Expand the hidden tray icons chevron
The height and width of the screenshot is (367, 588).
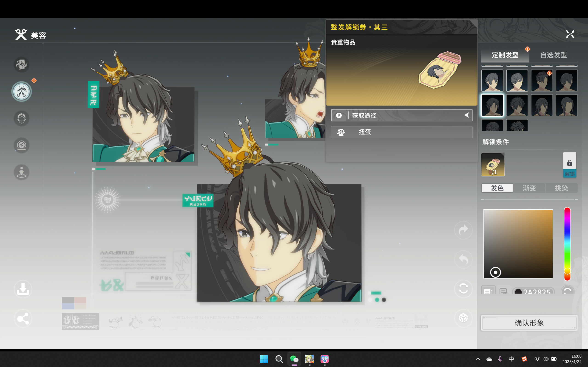tap(478, 359)
